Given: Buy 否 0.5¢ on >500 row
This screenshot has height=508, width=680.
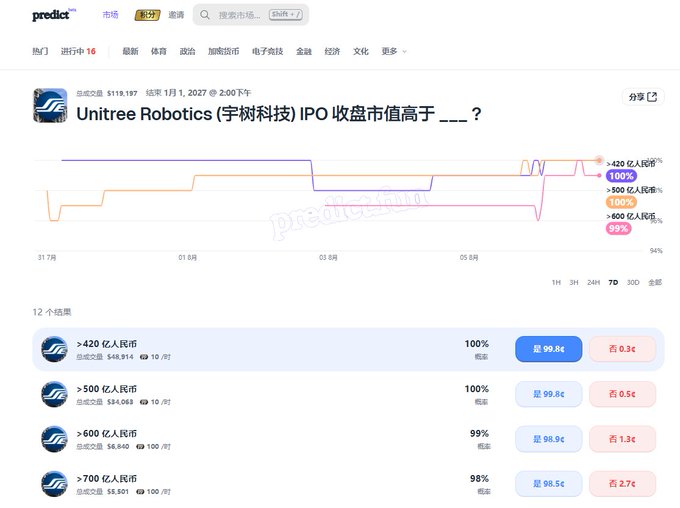Looking at the screenshot, I should click(622, 394).
